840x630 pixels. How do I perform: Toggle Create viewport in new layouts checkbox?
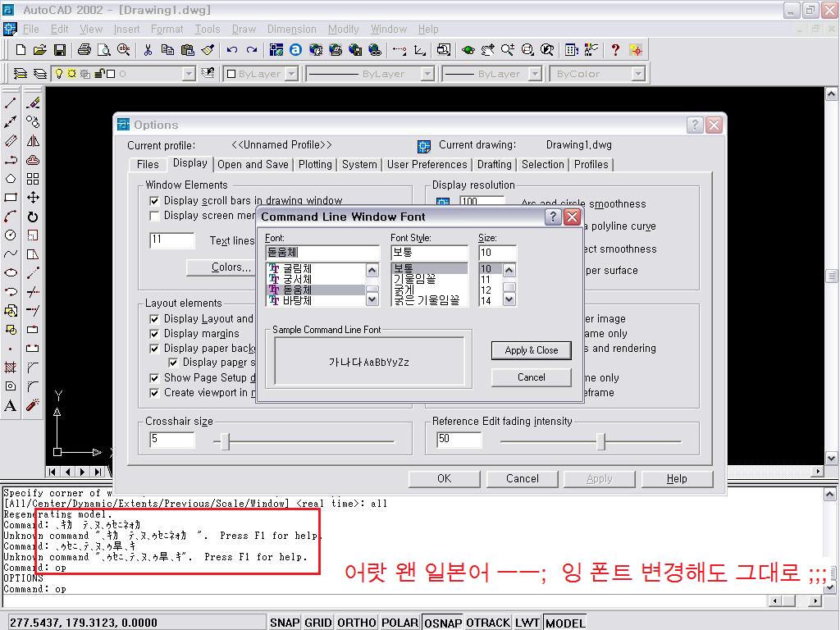(x=154, y=393)
